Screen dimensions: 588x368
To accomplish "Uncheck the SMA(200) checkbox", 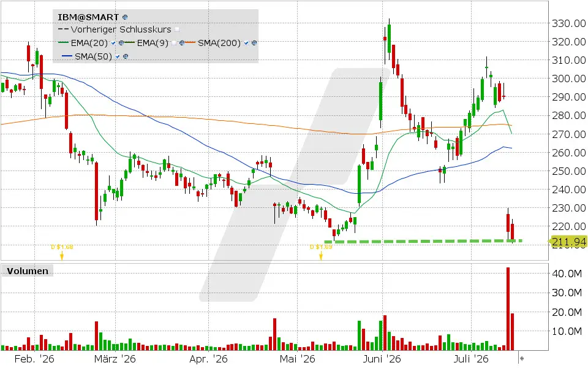I will 246,43.
